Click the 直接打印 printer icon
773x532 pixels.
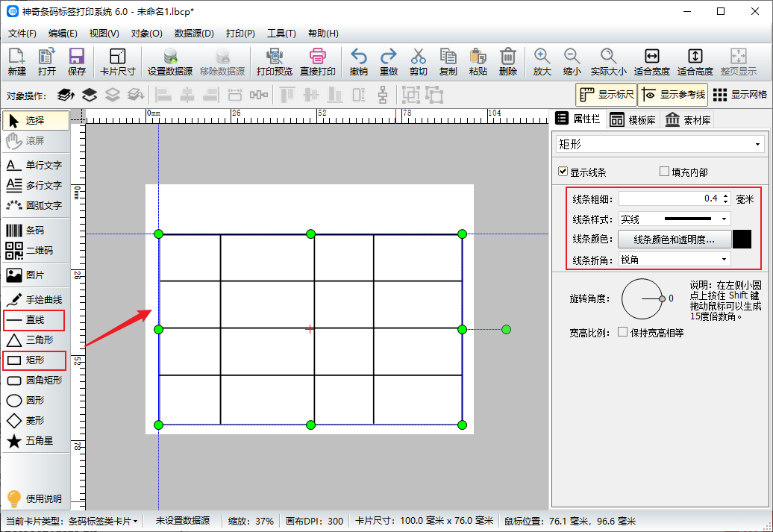(x=318, y=62)
